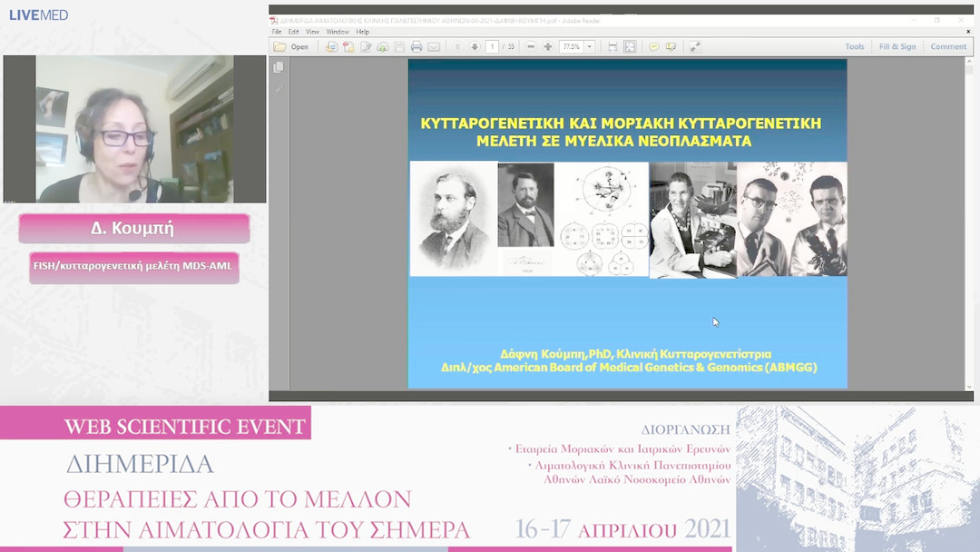Screen dimensions: 980x552
Task: Click the "FISH/κυτταρογενετική μελέτη MDS-AML" label
Action: (132, 267)
